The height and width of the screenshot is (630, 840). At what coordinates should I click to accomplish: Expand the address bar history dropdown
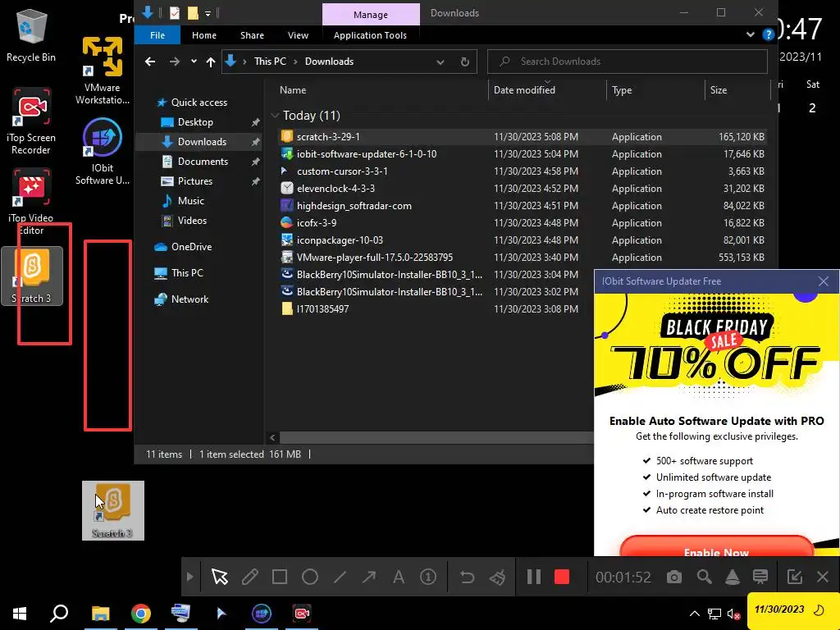pyautogui.click(x=440, y=62)
